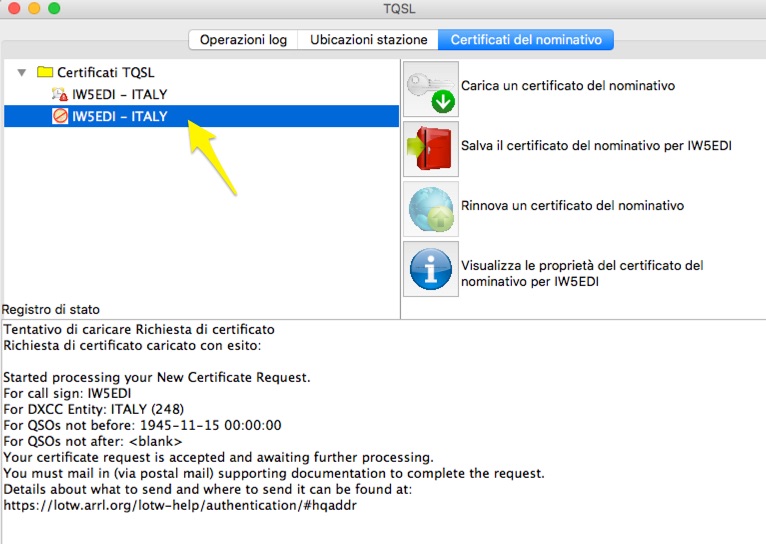Switch to the Operazioni log tab

tap(243, 40)
